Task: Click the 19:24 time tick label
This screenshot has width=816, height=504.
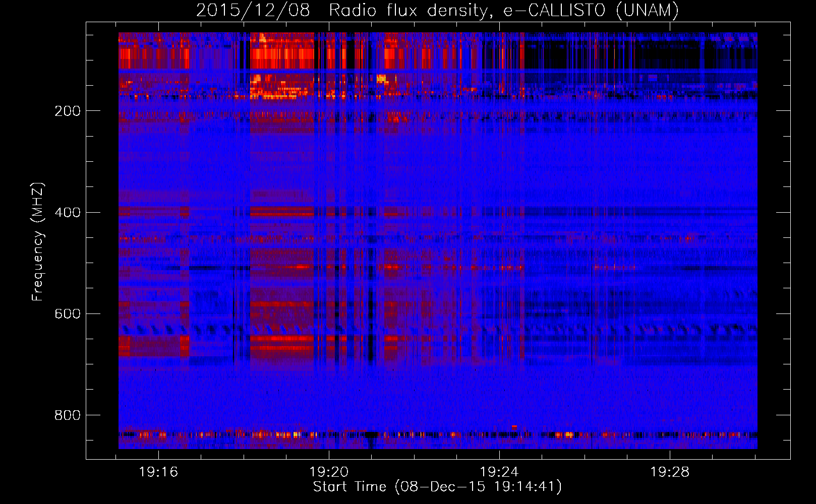Action: point(499,472)
